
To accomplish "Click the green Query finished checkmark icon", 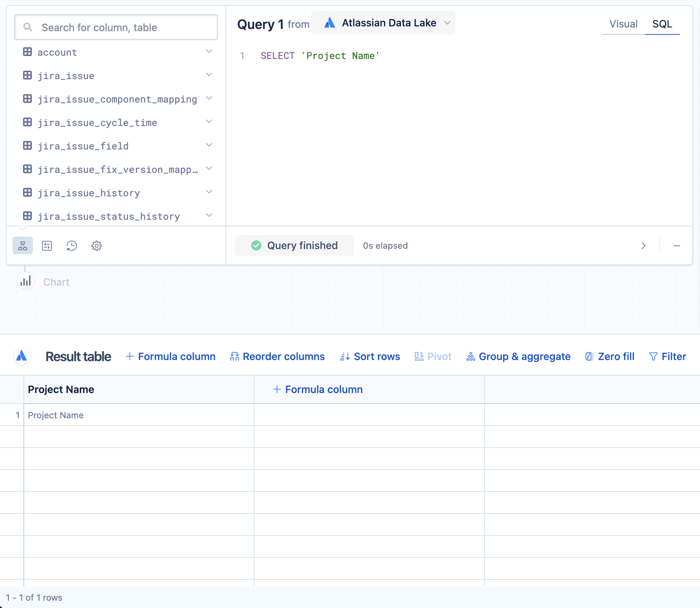I will pyautogui.click(x=256, y=245).
